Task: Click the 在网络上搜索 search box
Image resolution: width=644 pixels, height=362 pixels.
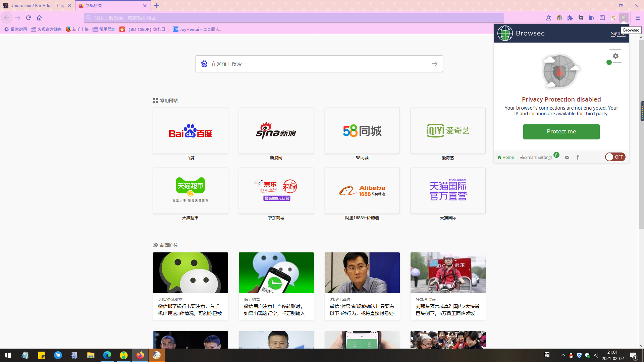Action: [x=319, y=64]
